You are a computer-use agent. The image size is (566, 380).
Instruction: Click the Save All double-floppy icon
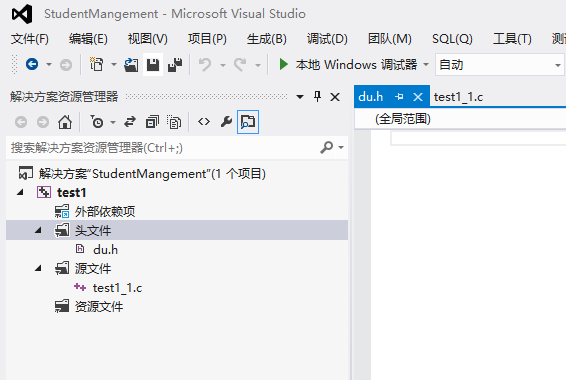(175, 65)
